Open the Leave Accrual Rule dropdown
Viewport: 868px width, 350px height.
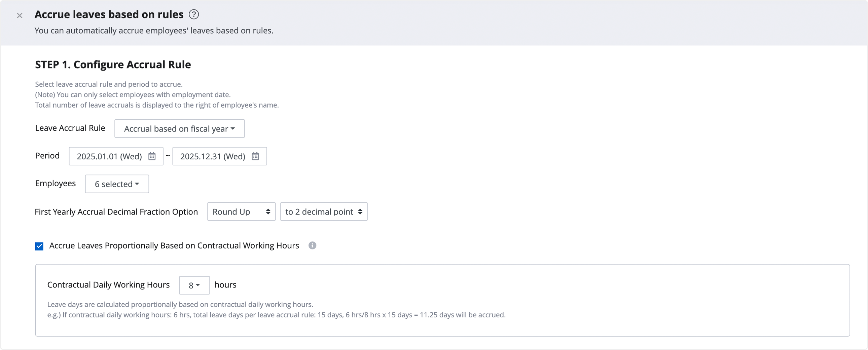pyautogui.click(x=179, y=129)
